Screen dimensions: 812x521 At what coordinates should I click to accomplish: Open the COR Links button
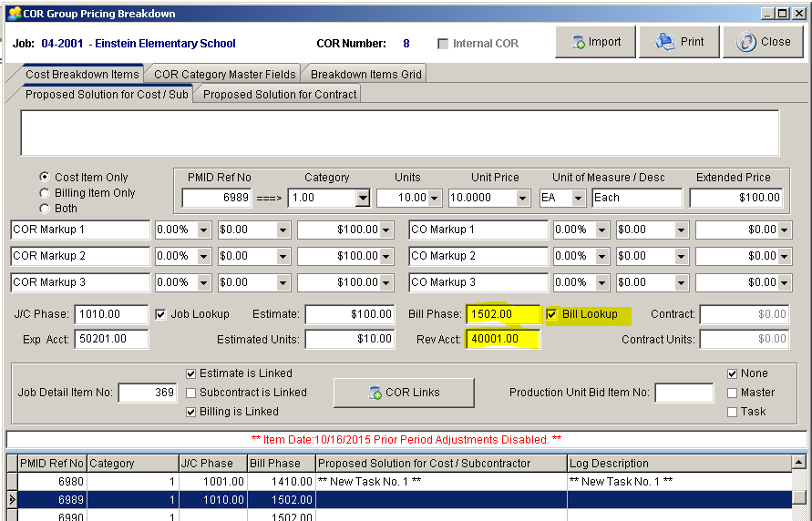point(404,393)
